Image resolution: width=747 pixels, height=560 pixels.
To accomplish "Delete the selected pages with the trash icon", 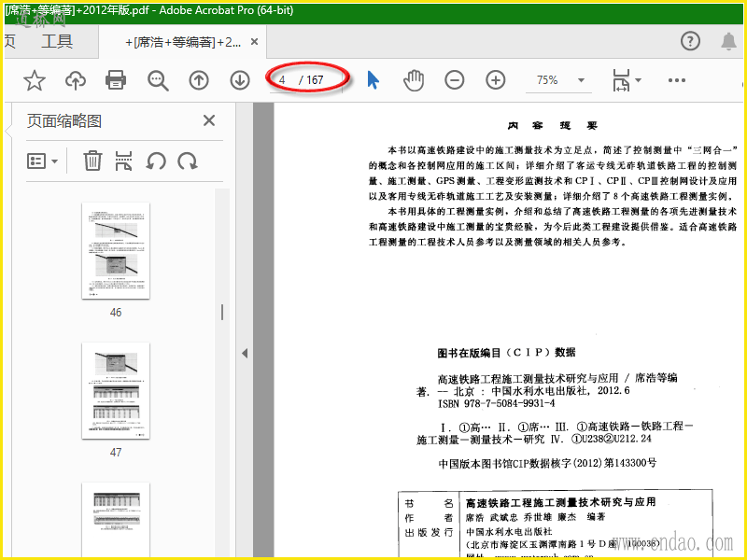I will tap(92, 161).
